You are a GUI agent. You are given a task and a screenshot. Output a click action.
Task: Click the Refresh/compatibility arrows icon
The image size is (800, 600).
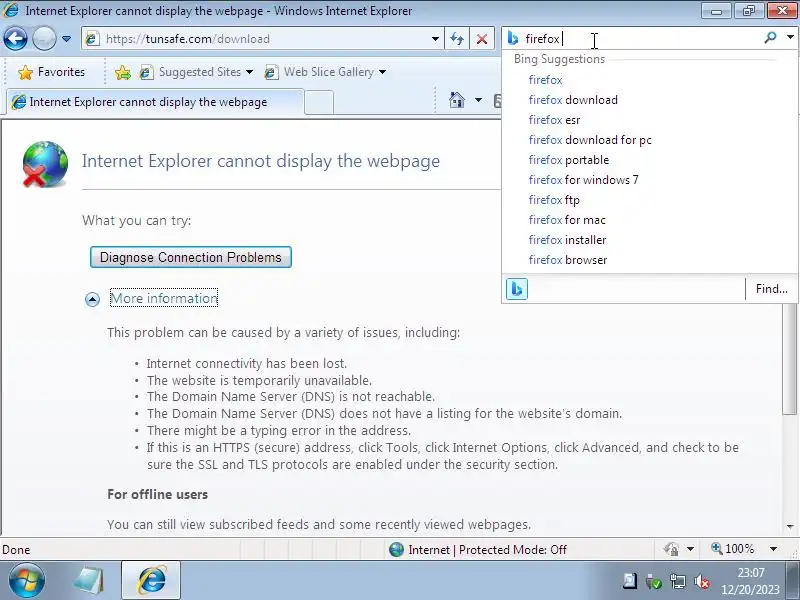coord(457,39)
